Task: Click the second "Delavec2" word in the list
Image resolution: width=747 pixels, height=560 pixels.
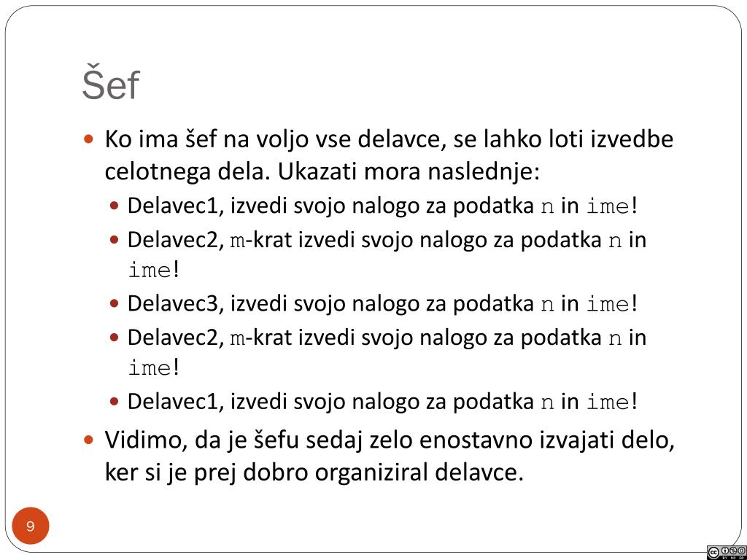Action: coord(173,337)
